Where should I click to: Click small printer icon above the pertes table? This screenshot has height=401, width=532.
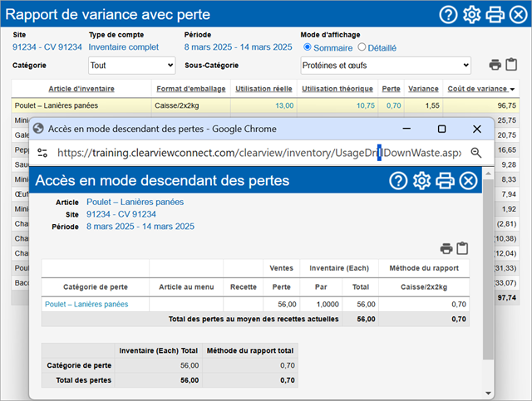[x=446, y=248]
